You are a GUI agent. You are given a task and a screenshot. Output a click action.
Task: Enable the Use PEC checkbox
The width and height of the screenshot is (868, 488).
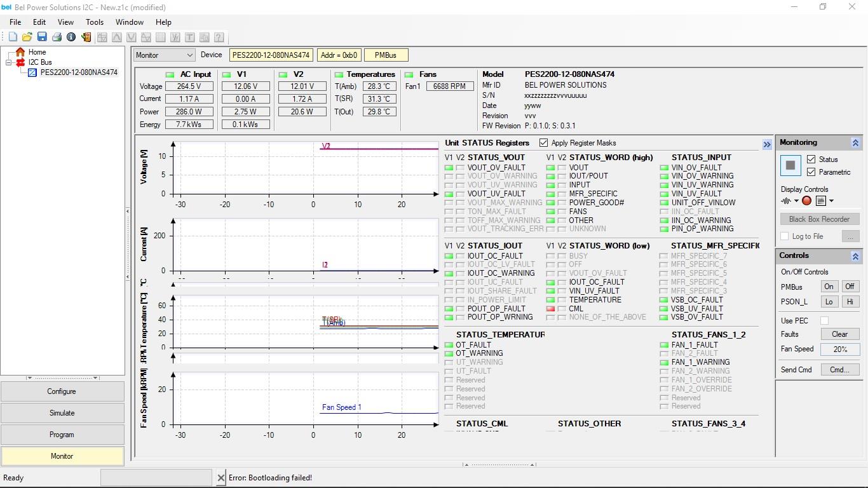coord(824,320)
